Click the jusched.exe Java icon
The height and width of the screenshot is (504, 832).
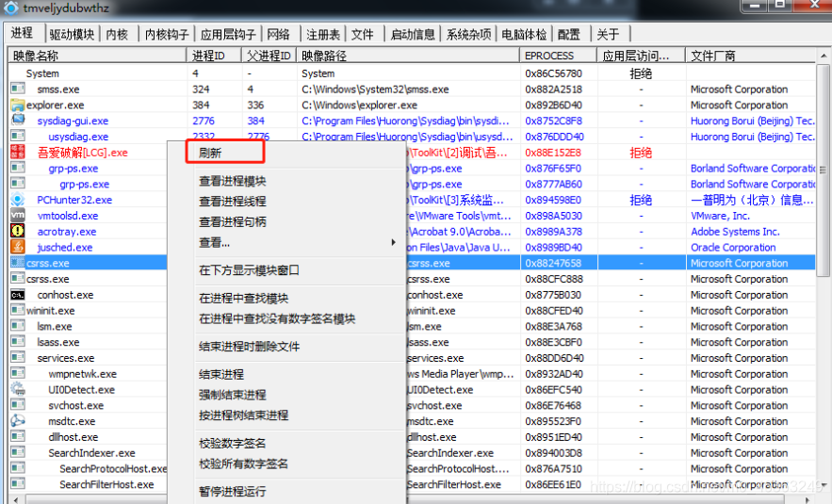(x=18, y=247)
